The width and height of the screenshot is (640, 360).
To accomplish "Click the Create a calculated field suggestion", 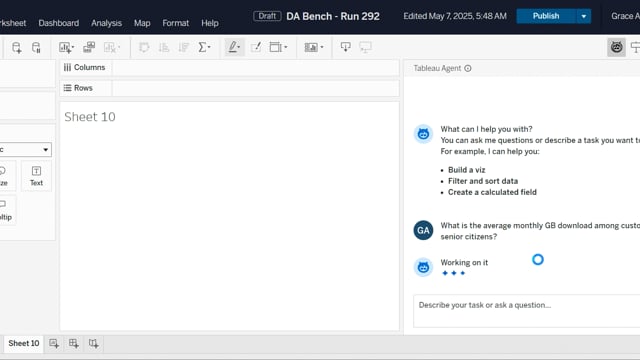I will [492, 192].
